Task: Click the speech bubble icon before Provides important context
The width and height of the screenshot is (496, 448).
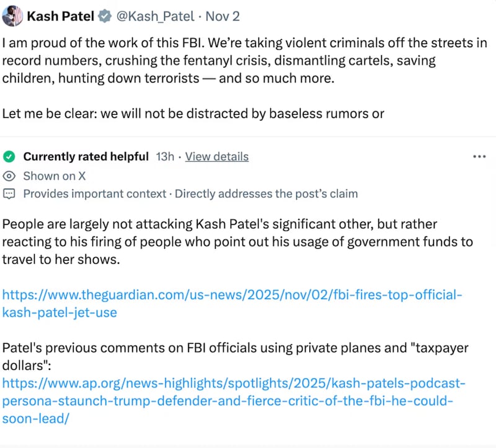Action: coord(9,194)
